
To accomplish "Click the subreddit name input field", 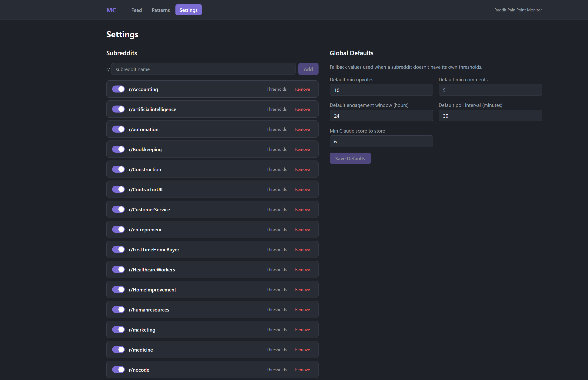I will point(203,69).
